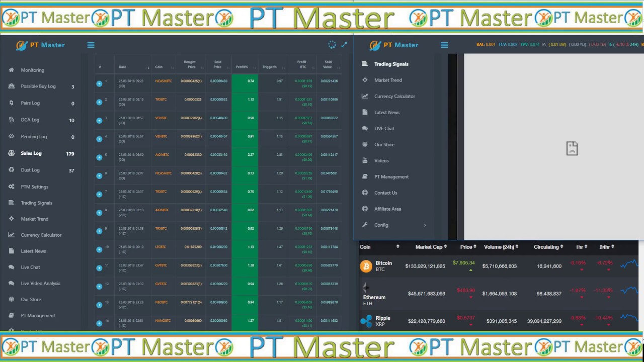Open the right panel hamburger menu
This screenshot has width=644, height=362.
[x=444, y=45]
